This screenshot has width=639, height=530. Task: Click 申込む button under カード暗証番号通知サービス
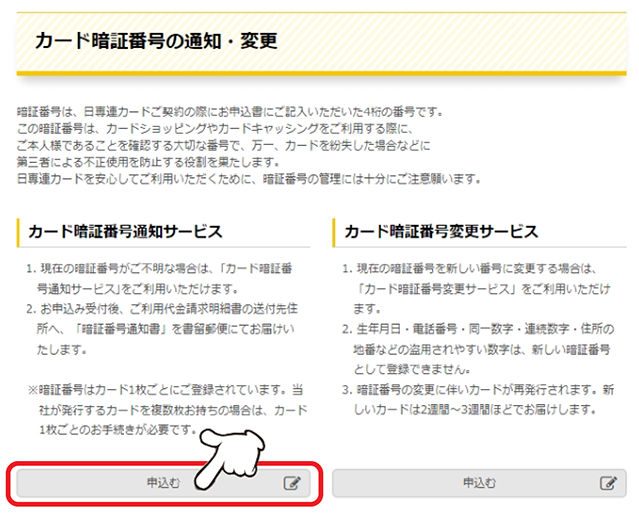tap(163, 483)
